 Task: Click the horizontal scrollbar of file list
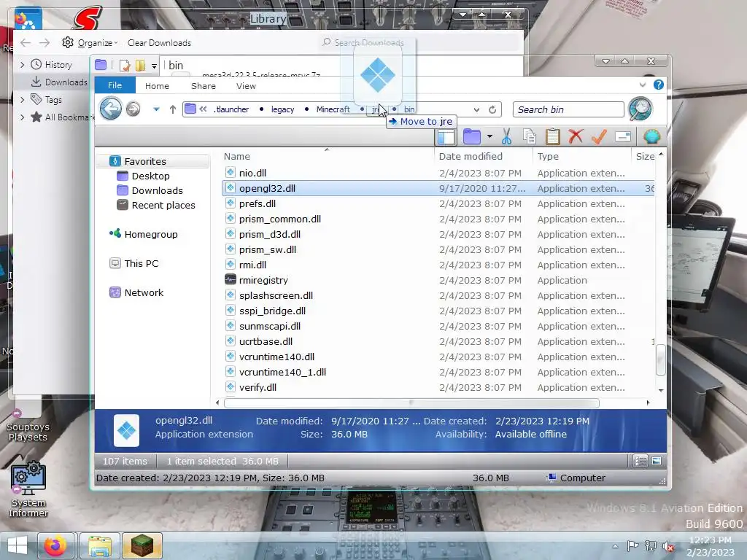[411, 402]
